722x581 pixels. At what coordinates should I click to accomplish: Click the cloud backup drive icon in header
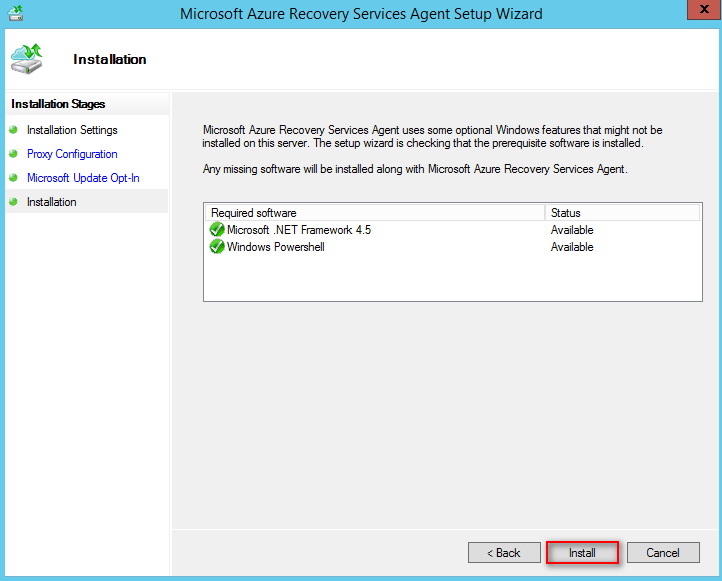pos(27,59)
